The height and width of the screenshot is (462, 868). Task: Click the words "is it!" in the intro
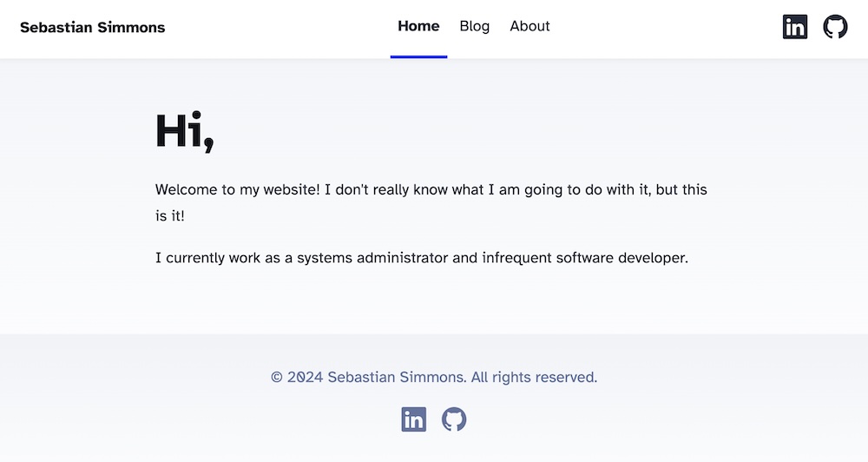pyautogui.click(x=170, y=215)
